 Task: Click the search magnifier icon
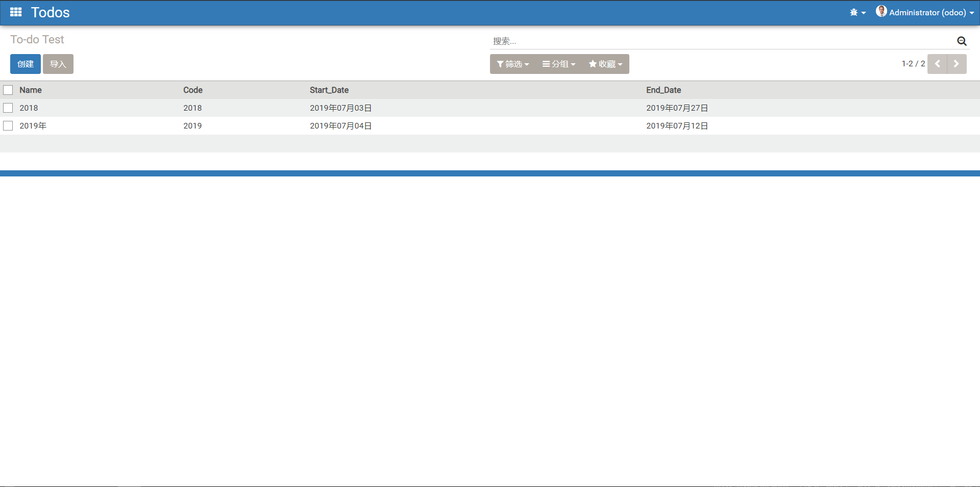click(962, 41)
